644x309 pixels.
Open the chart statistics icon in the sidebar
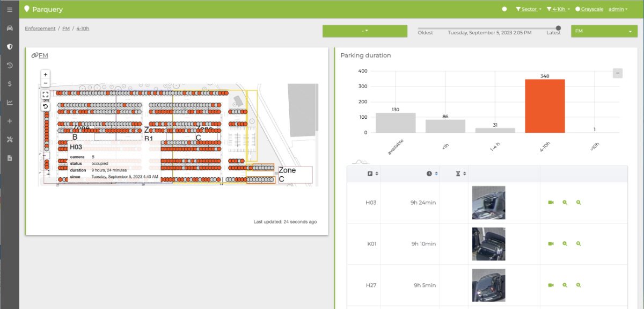point(9,103)
